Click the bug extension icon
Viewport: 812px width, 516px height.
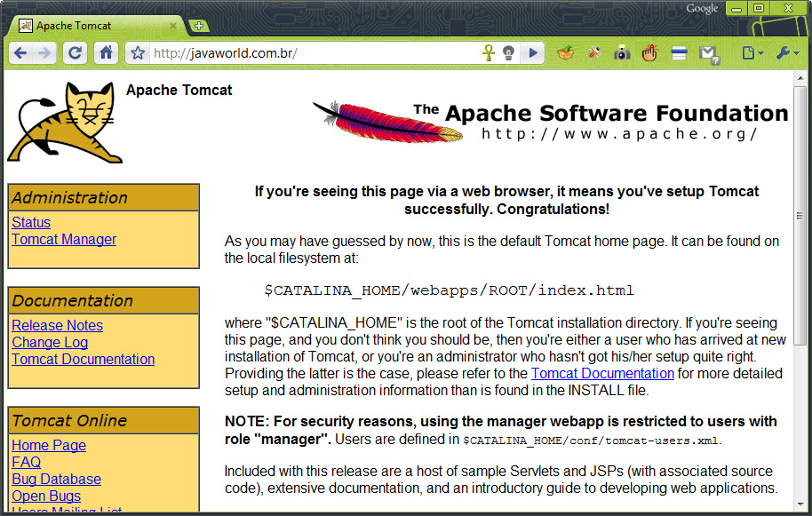pos(594,52)
